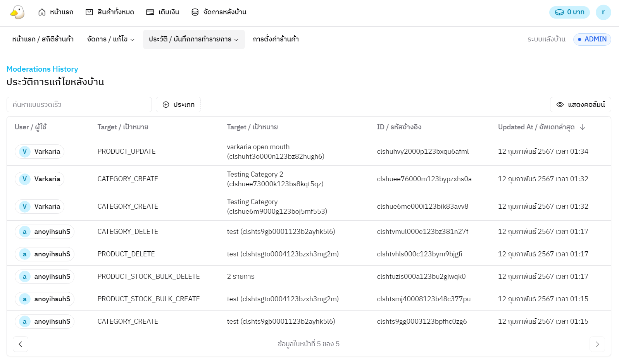Open เติมเงิน top-up page
619x364 pixels.
coord(163,12)
